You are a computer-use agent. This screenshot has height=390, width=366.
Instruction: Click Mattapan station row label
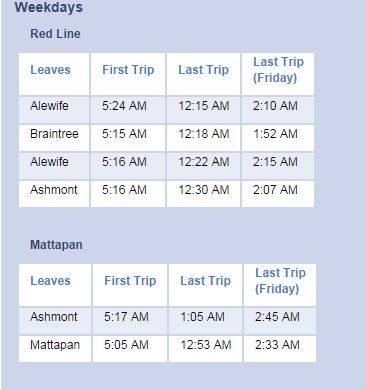click(55, 345)
